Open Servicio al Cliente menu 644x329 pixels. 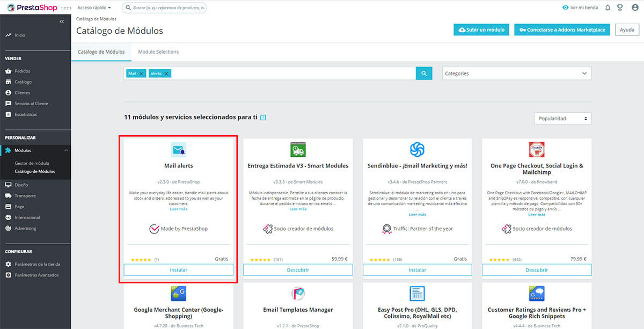click(x=31, y=104)
